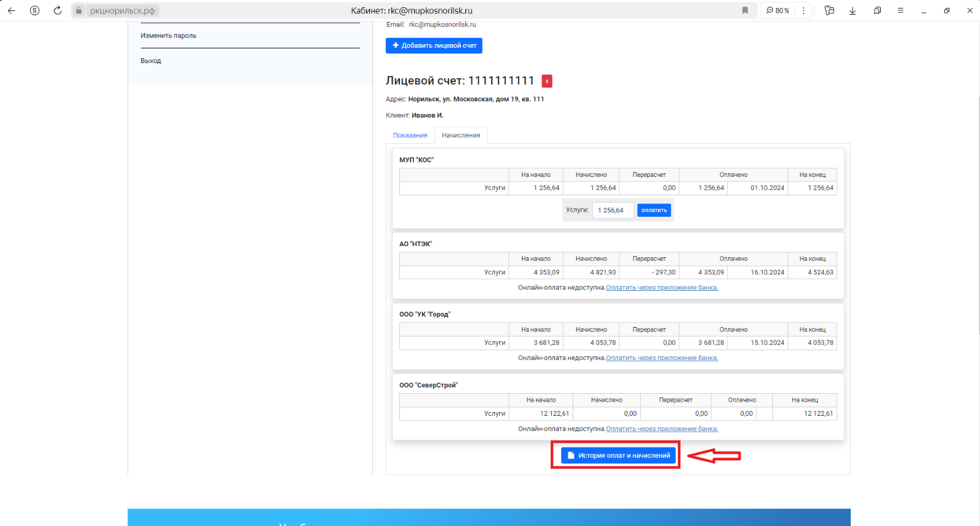
Task: Delete account with red x button
Action: click(x=547, y=81)
